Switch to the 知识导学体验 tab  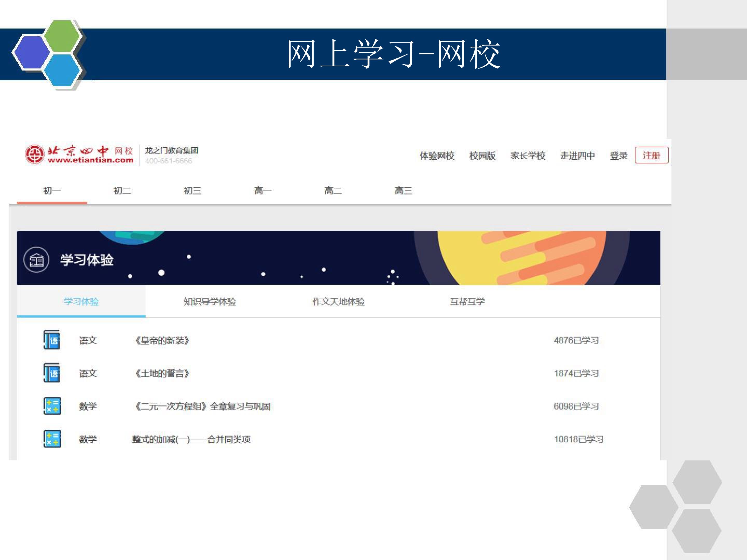click(x=210, y=302)
